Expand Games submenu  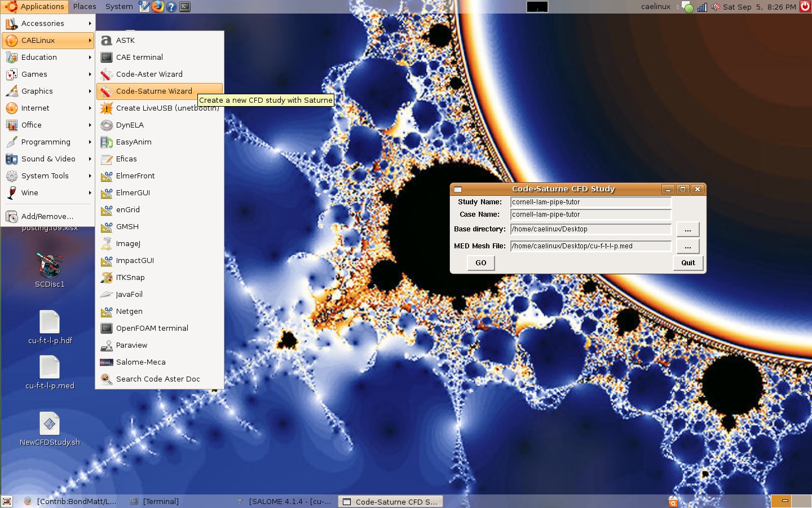(48, 74)
